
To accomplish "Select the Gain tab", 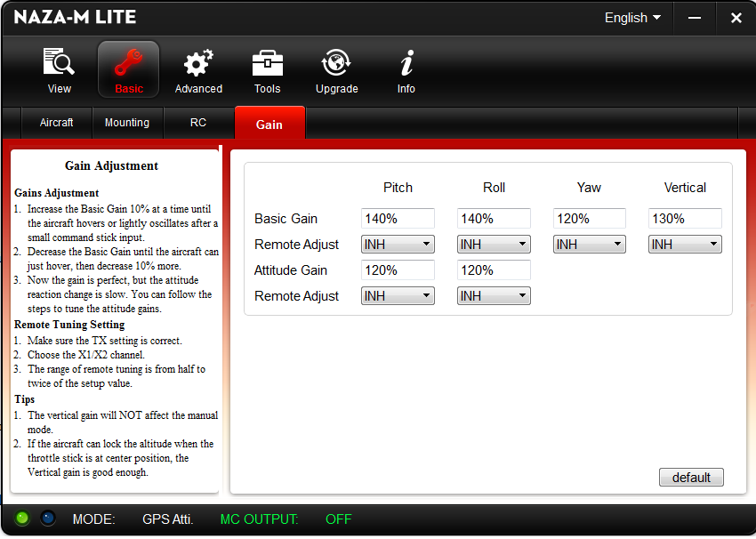I will pyautogui.click(x=269, y=124).
